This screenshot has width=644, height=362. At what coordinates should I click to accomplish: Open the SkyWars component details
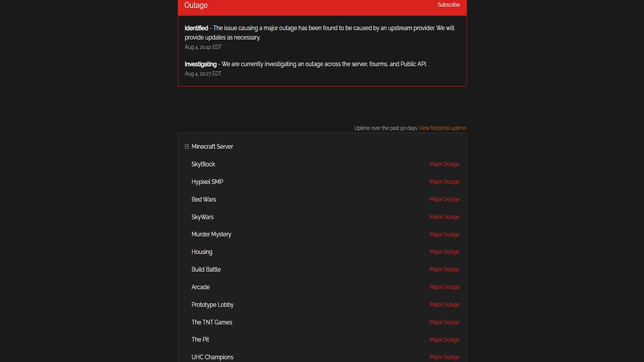coord(202,217)
